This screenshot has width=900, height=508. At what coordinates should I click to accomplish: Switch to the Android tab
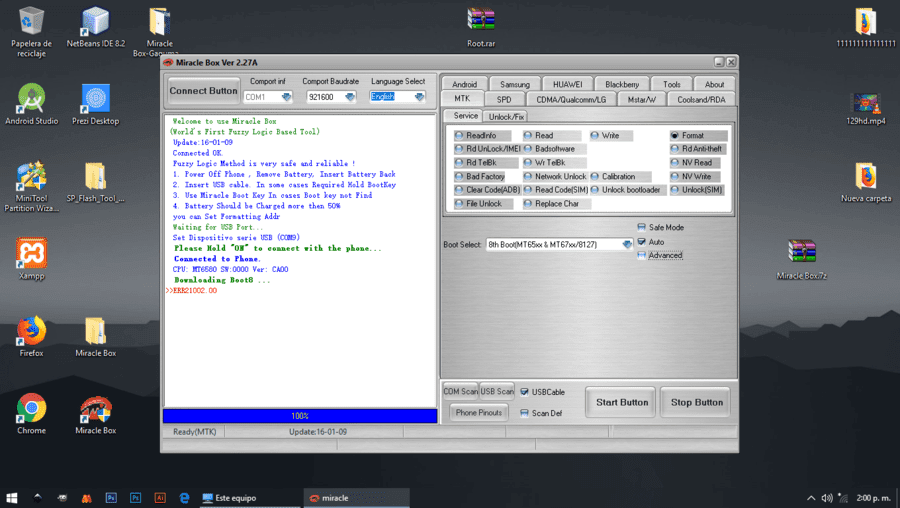tap(464, 84)
